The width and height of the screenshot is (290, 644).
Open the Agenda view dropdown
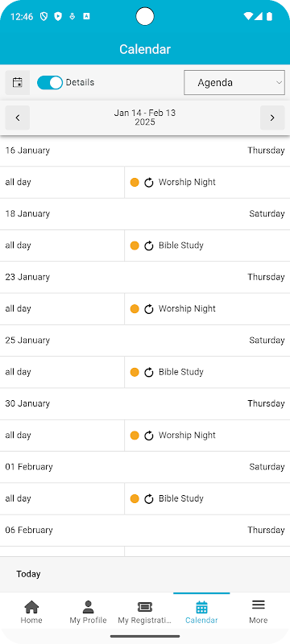[x=234, y=83]
